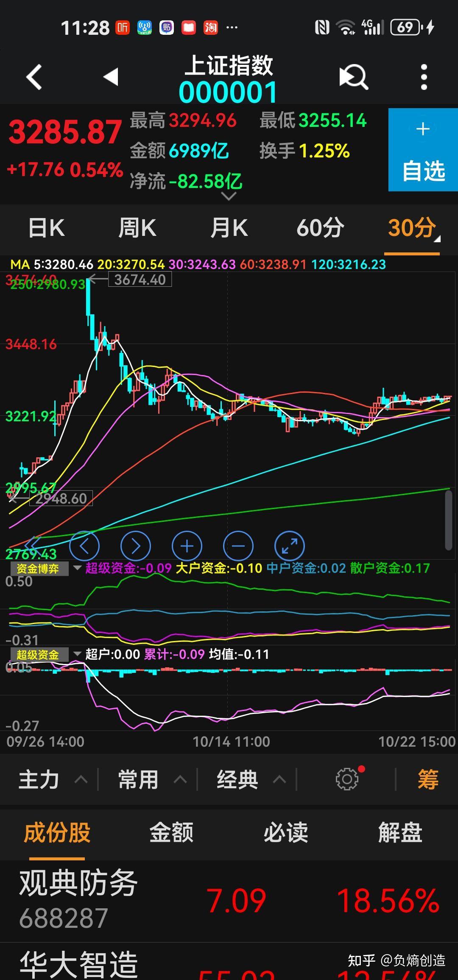Viewport: 458px width, 980px height.
Task: Expand the 主力 indicator group
Action: pos(53,779)
